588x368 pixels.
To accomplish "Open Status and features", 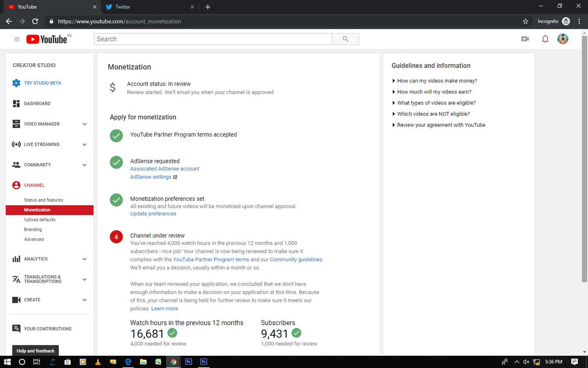I will 43,200.
